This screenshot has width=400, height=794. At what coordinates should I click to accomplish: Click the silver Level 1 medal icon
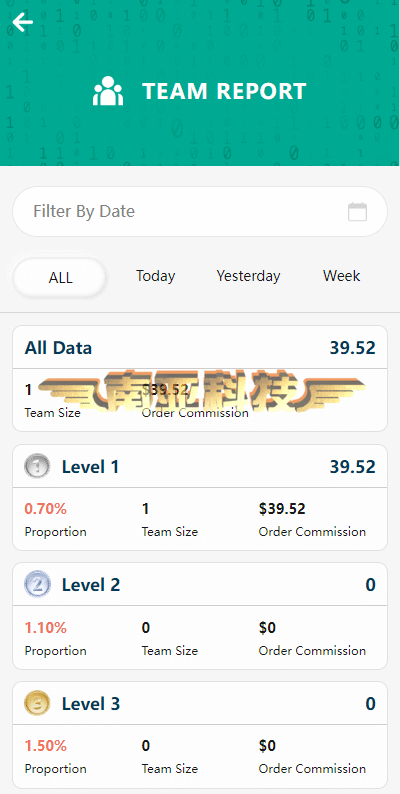click(x=37, y=466)
